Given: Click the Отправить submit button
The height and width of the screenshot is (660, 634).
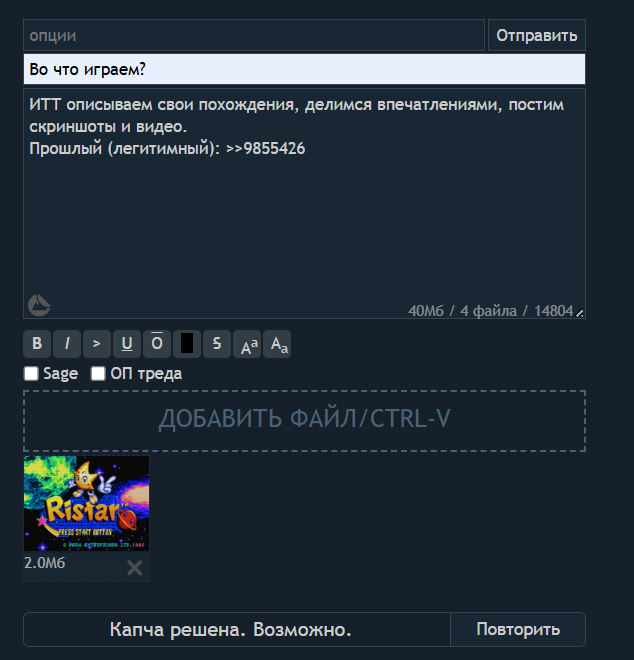Looking at the screenshot, I should click(537, 35).
